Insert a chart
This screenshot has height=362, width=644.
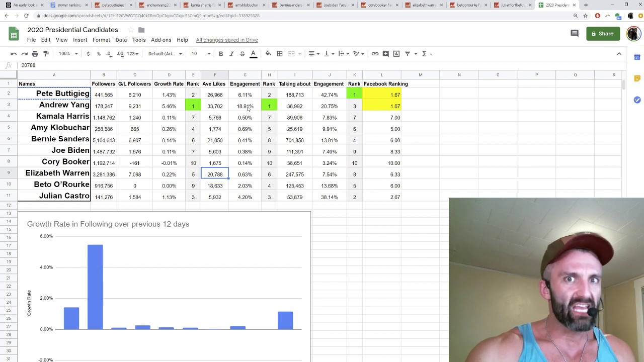click(396, 54)
